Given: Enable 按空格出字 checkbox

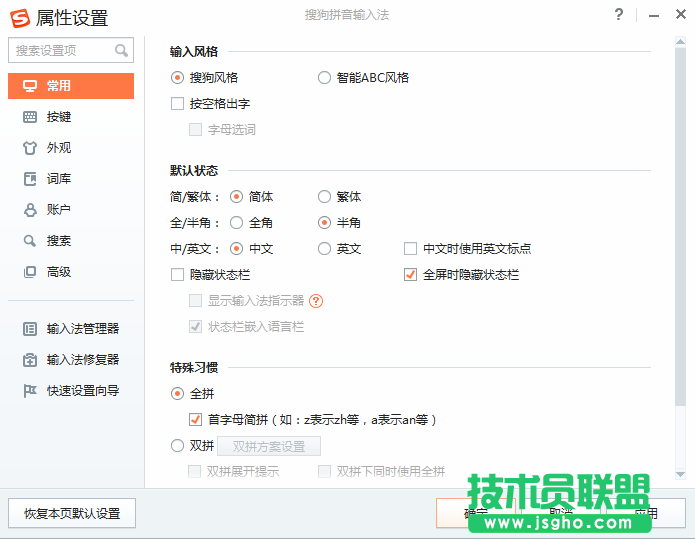Looking at the screenshot, I should click(177, 104).
